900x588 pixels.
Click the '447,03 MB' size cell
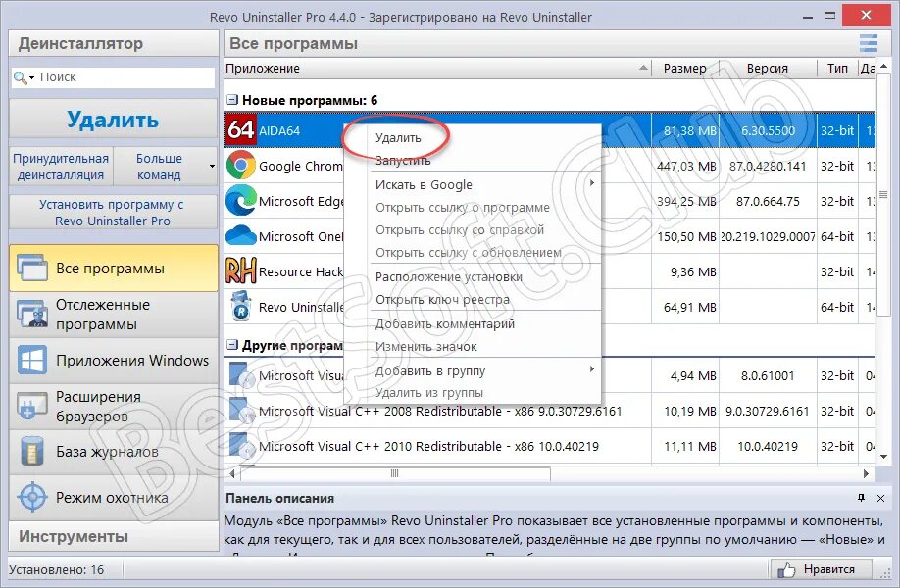(x=686, y=166)
